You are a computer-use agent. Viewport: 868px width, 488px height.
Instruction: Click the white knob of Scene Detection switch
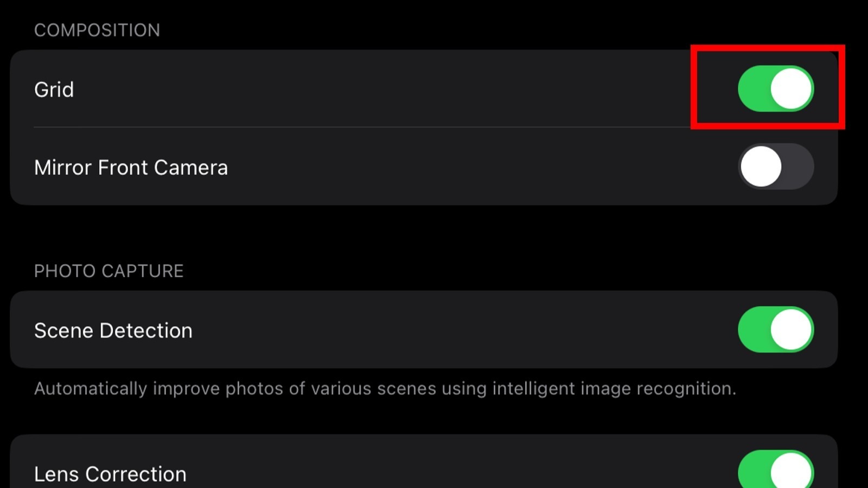pos(791,330)
